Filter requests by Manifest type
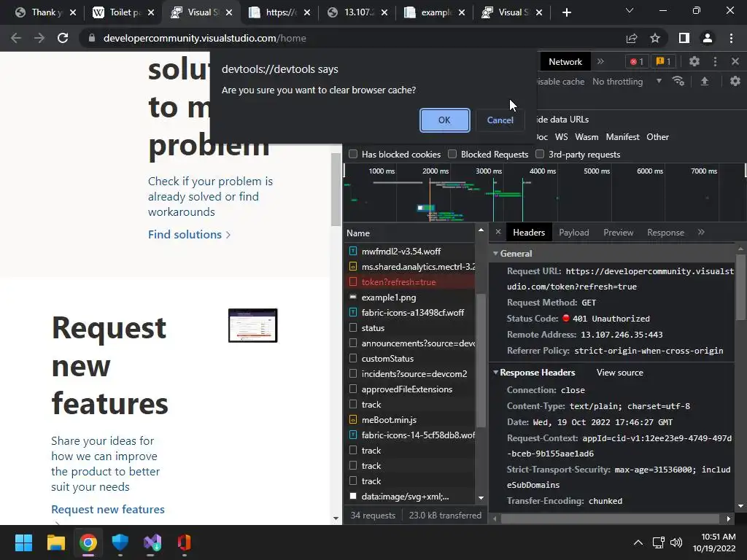The width and height of the screenshot is (747, 560). [x=623, y=136]
